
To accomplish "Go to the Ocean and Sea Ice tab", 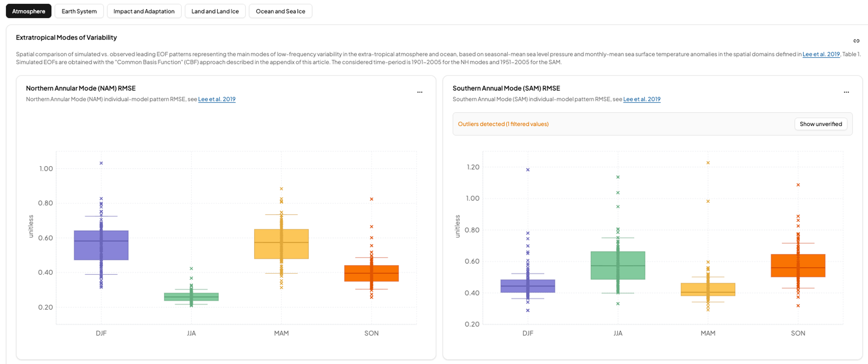I will (280, 11).
